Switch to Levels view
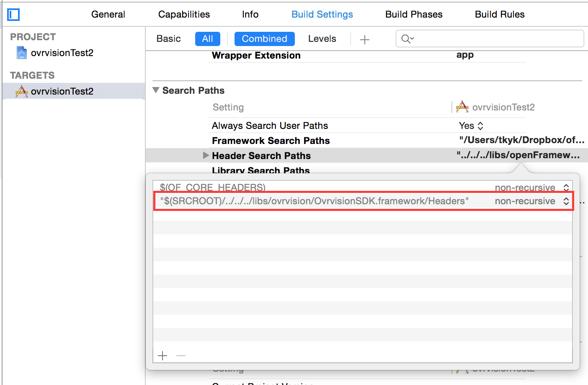 coord(322,39)
